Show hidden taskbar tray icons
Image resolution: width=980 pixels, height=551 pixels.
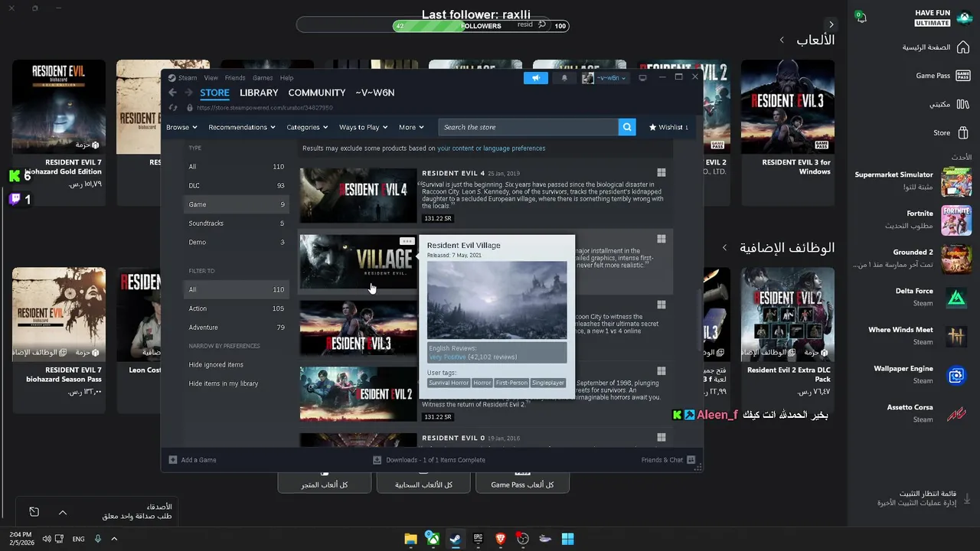114,539
